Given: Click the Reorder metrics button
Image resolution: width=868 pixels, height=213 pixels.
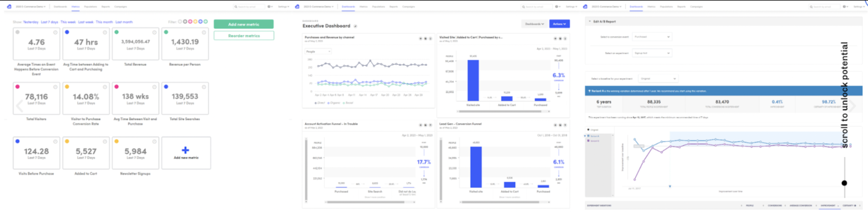Looking at the screenshot, I should [x=244, y=36].
